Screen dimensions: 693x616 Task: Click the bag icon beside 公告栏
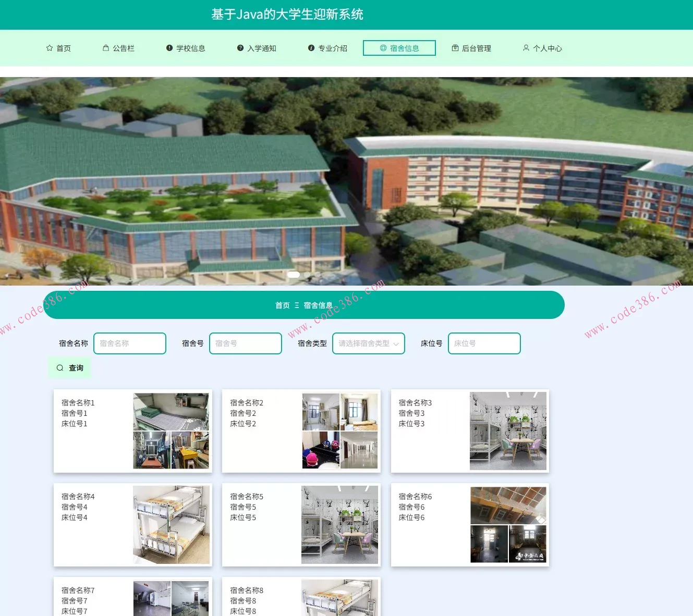point(106,48)
